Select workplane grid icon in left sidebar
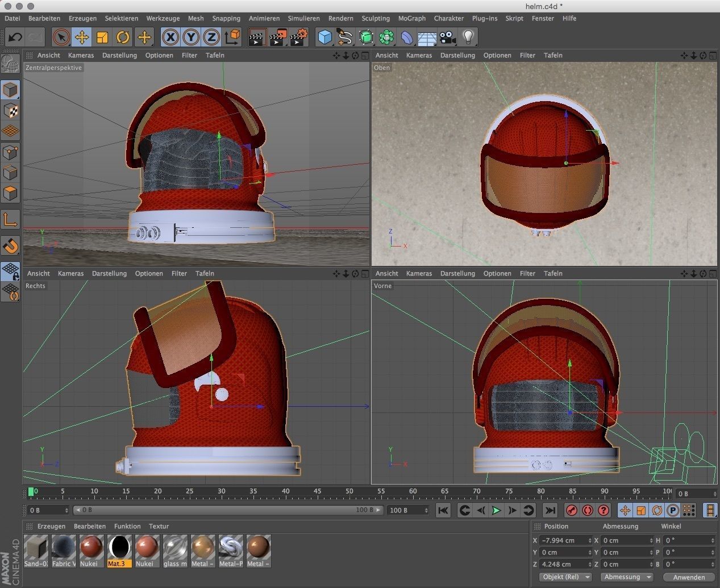 click(x=10, y=131)
